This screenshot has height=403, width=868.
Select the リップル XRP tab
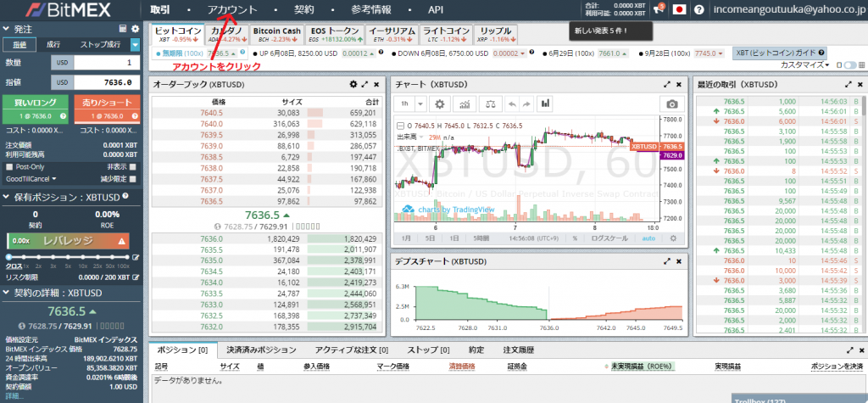(x=496, y=34)
